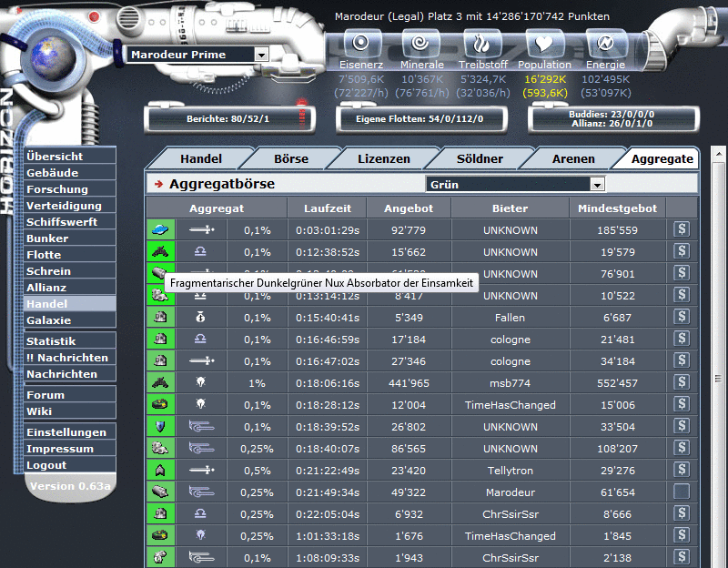Click the Treibstoff resource icon

click(x=482, y=44)
